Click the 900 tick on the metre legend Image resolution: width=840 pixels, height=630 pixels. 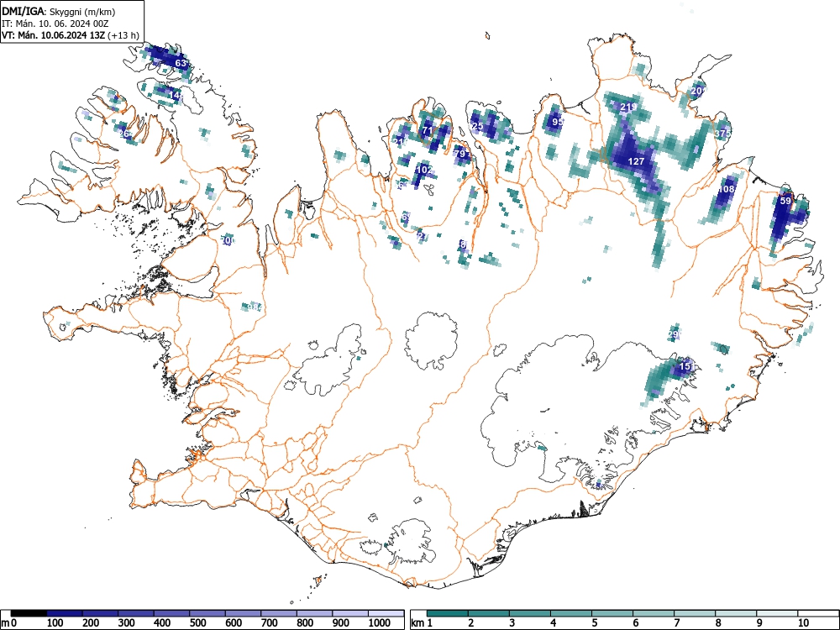pos(340,623)
